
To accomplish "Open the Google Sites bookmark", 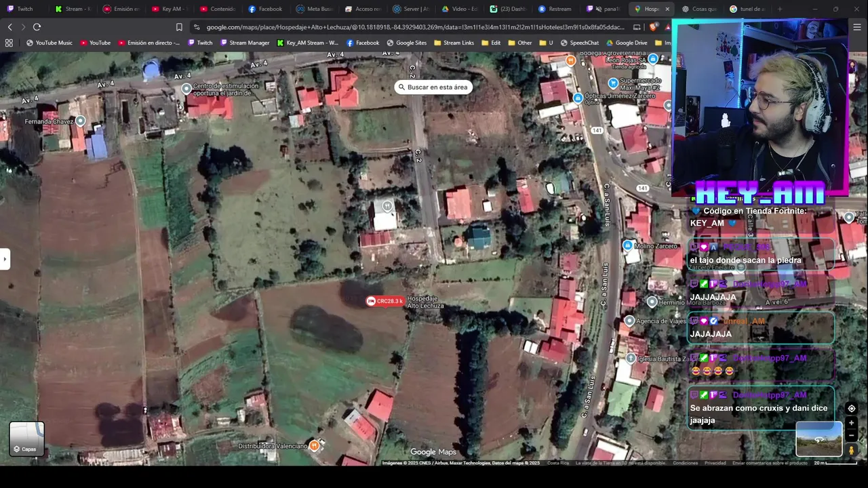I will (x=406, y=43).
